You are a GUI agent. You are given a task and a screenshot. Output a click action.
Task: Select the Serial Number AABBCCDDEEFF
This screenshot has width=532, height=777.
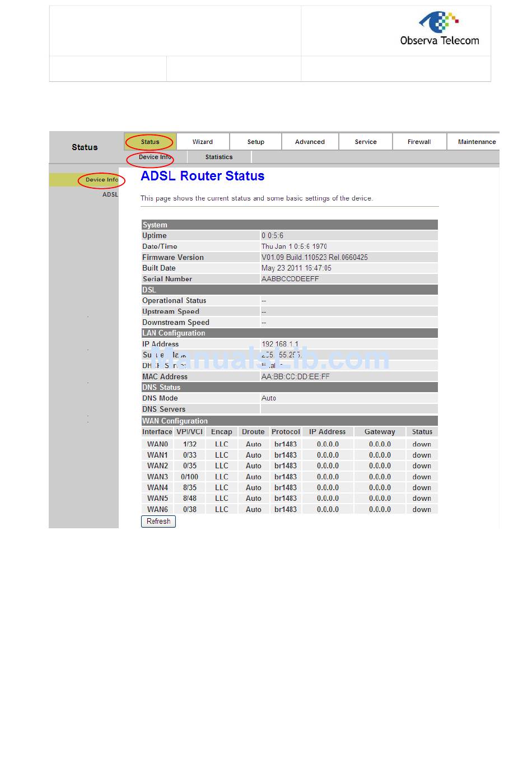pos(290,279)
